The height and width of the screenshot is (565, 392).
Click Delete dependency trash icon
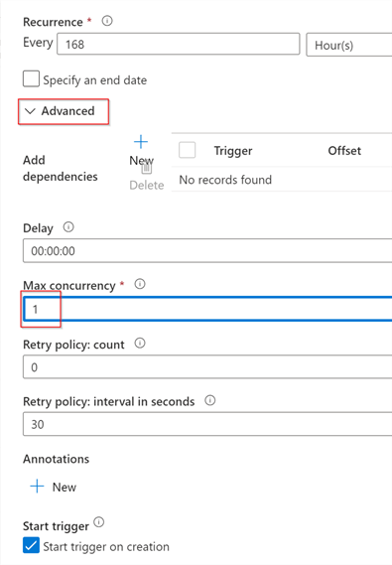tap(147, 168)
